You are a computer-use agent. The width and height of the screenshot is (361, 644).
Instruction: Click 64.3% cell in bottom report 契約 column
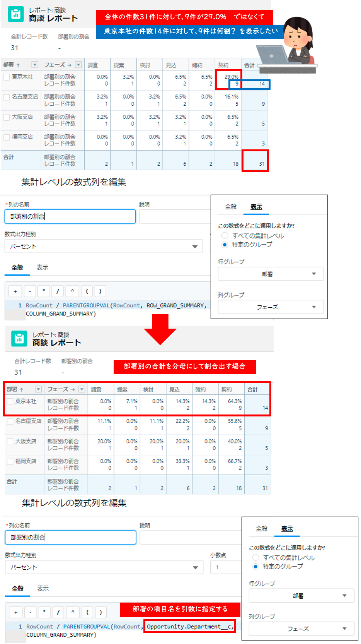(x=235, y=401)
